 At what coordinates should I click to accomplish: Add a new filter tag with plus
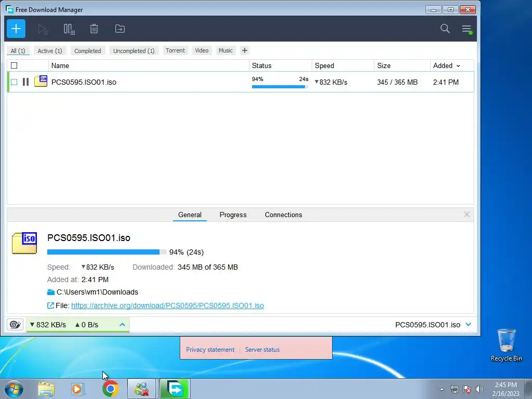[245, 50]
